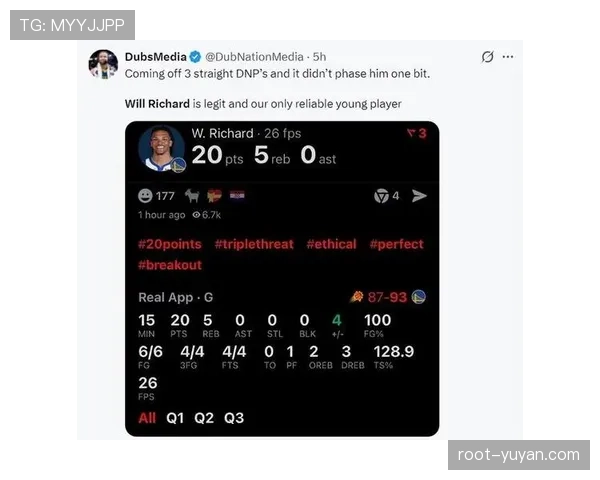600x480 pixels.
Task: Open the #breakout hashtag
Action: pyautogui.click(x=170, y=265)
